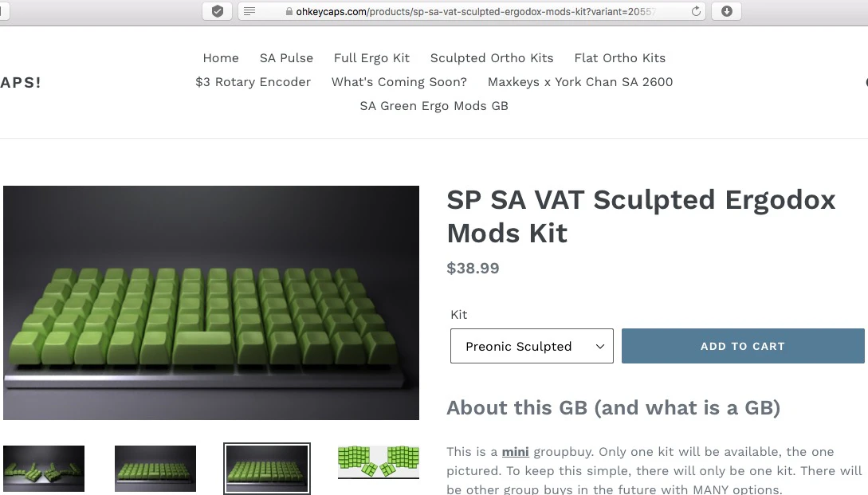Click the lock icon beside ohkeycaps.com

(289, 12)
